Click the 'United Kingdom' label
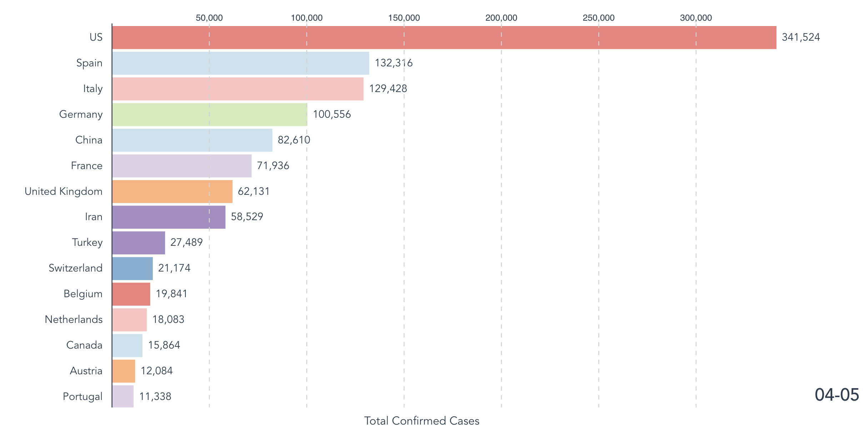Viewport: 868px width, 431px height. [64, 192]
